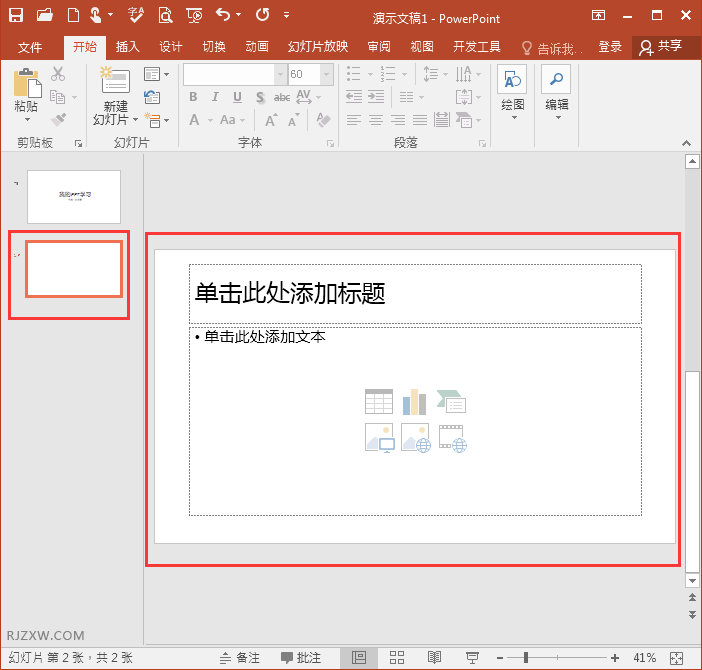This screenshot has height=670, width=702.
Task: Switch to the 动画 animations tab
Action: click(257, 47)
